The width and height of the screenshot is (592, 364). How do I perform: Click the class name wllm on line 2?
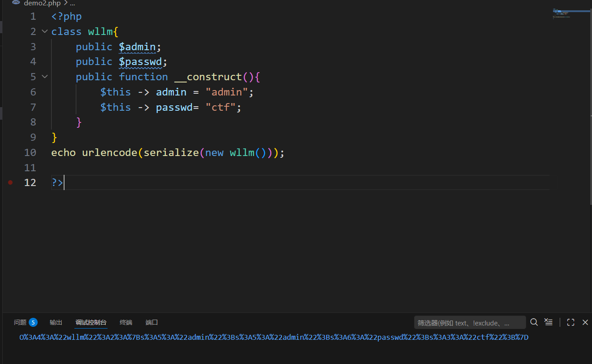[x=100, y=31]
